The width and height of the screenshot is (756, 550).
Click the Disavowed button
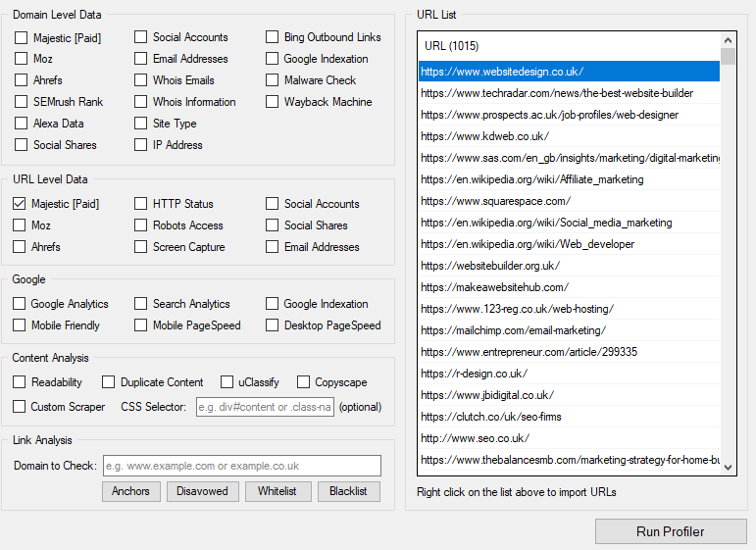pos(203,491)
